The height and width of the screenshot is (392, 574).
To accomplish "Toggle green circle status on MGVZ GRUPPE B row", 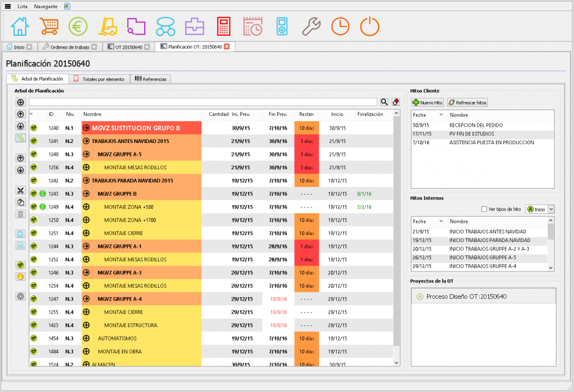I will pyautogui.click(x=42, y=193).
